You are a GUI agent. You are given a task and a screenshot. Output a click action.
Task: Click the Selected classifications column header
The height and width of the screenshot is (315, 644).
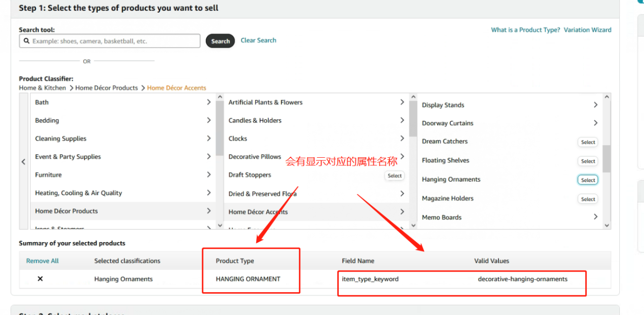pyautogui.click(x=127, y=261)
